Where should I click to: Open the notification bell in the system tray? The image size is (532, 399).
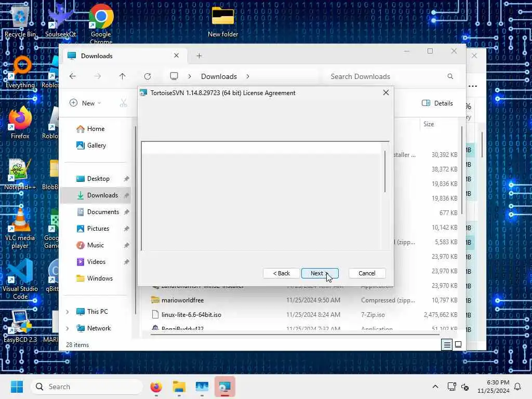coord(517,387)
